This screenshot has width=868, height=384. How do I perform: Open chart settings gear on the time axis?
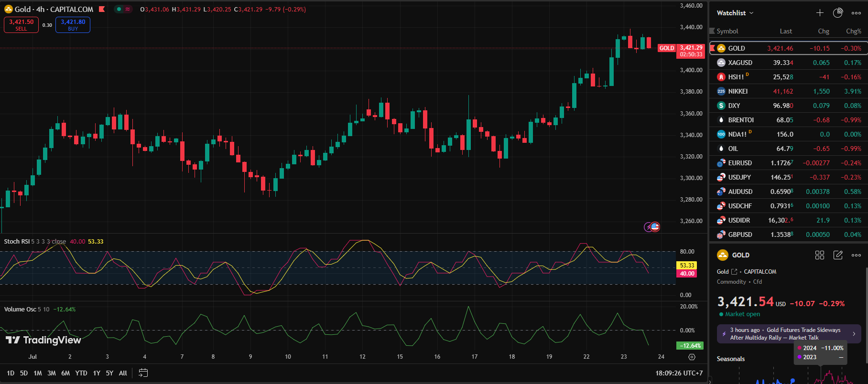[692, 357]
